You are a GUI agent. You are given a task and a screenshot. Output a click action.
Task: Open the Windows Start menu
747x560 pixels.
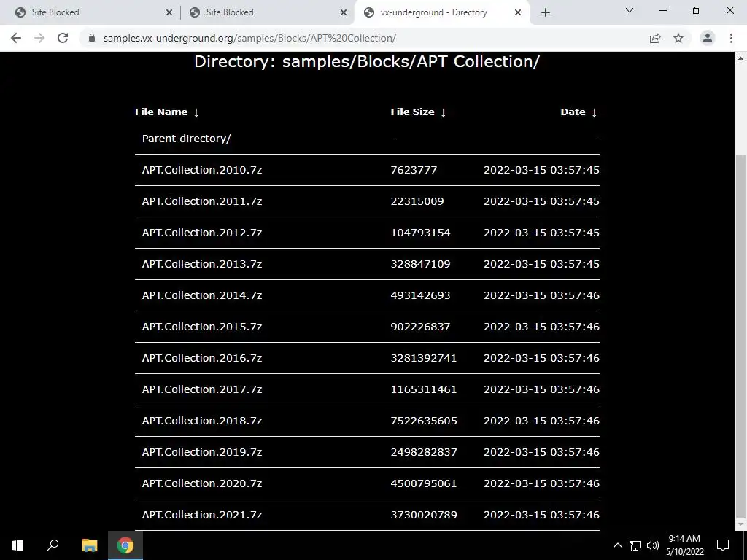click(x=18, y=545)
